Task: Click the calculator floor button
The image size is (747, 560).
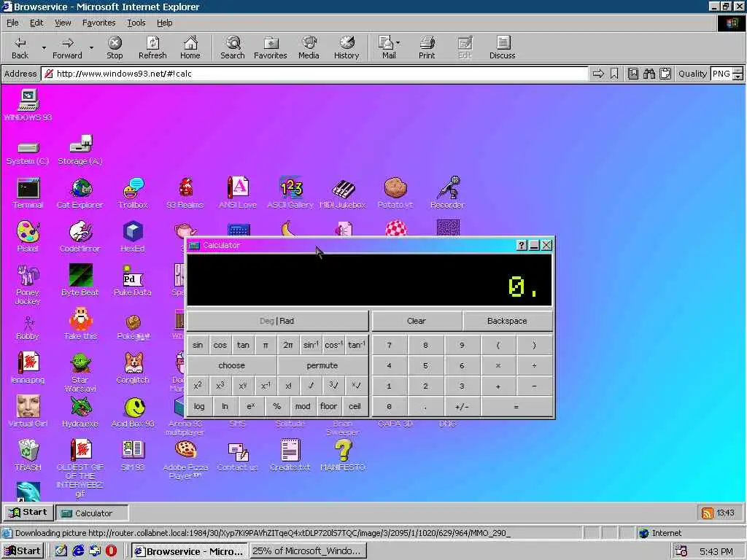Action: point(329,406)
